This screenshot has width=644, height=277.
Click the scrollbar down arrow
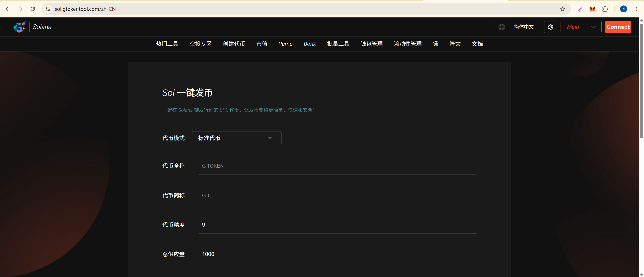click(x=641, y=275)
